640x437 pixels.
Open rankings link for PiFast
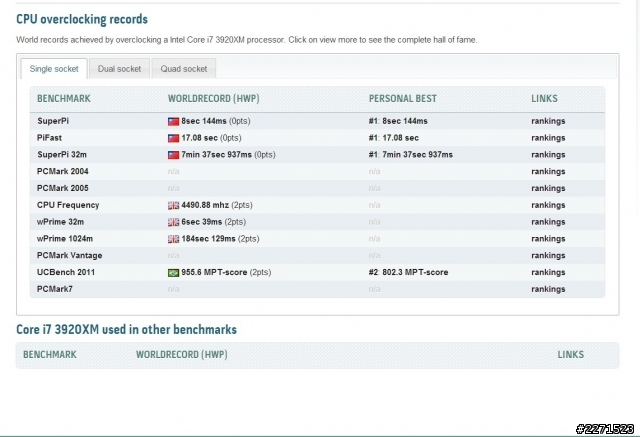click(x=548, y=138)
